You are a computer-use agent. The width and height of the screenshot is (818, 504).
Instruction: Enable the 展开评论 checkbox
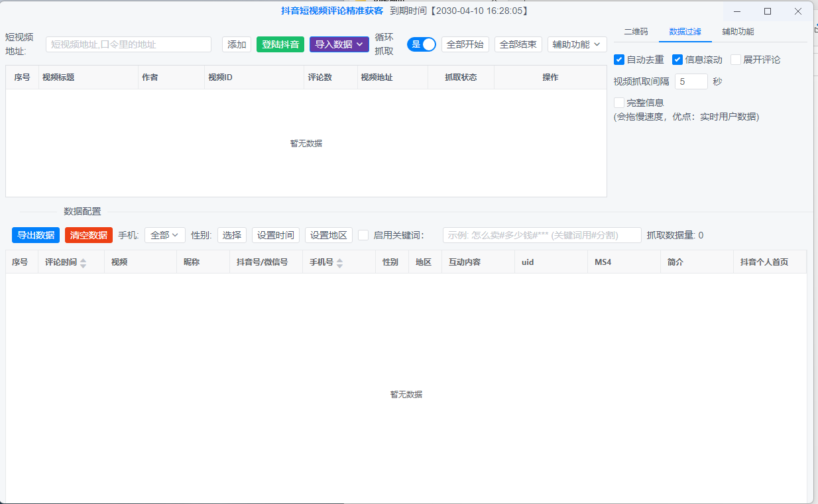tap(736, 60)
